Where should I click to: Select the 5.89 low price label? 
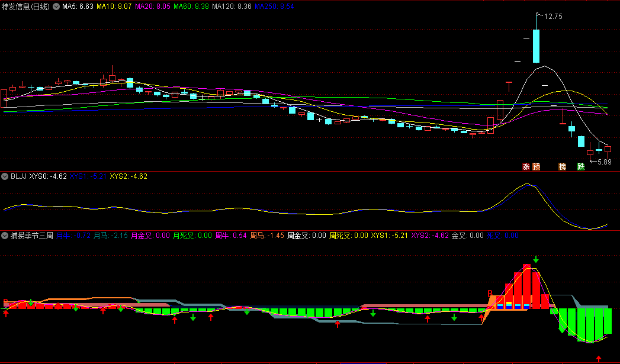coord(604,162)
